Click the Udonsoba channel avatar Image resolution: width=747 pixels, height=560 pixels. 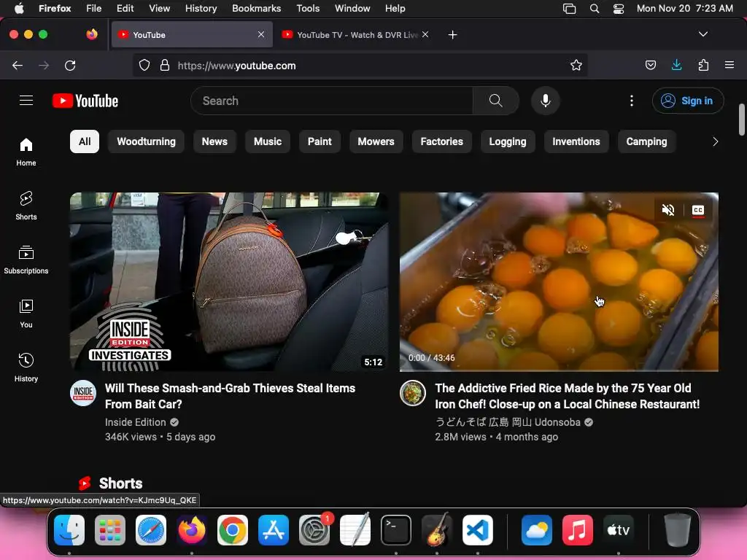tap(413, 393)
